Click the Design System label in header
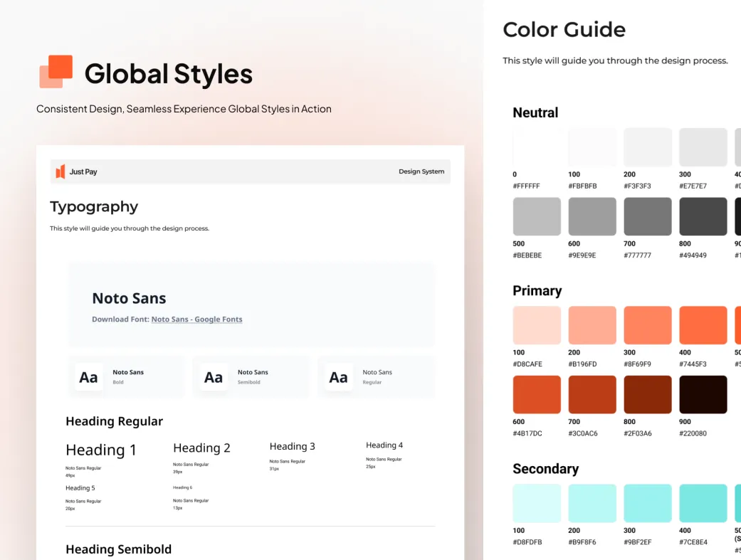741x560 pixels. tap(421, 171)
